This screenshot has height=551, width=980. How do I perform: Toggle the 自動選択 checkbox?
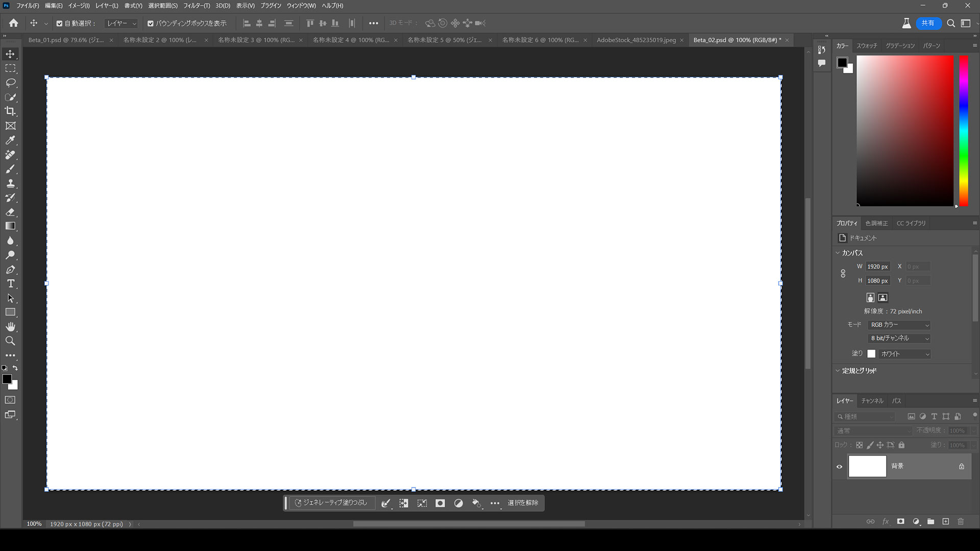(x=59, y=23)
